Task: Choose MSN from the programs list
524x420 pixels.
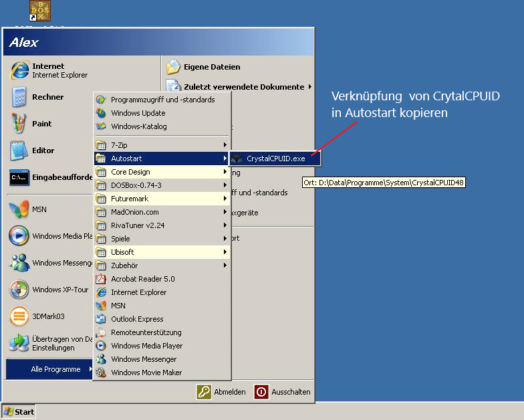Action: coord(162,306)
